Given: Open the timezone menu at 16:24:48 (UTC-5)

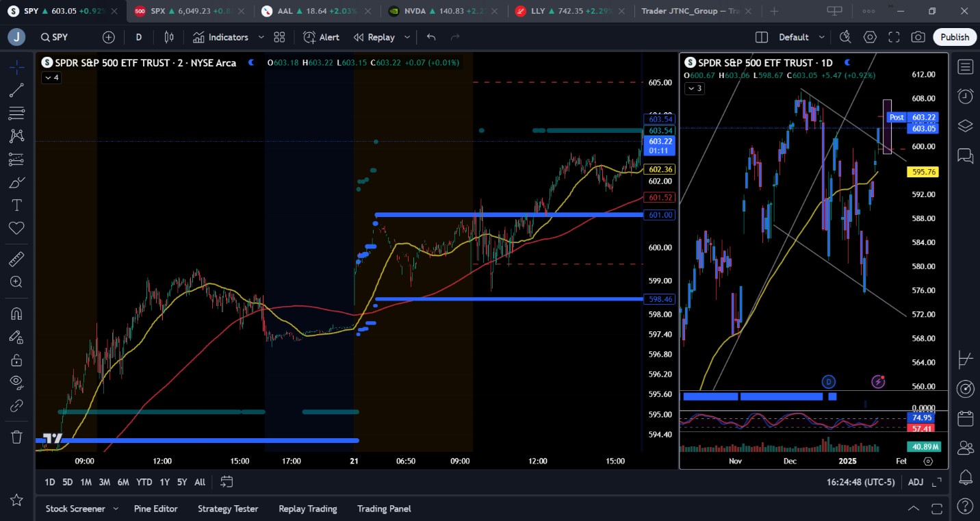Looking at the screenshot, I should tap(860, 482).
